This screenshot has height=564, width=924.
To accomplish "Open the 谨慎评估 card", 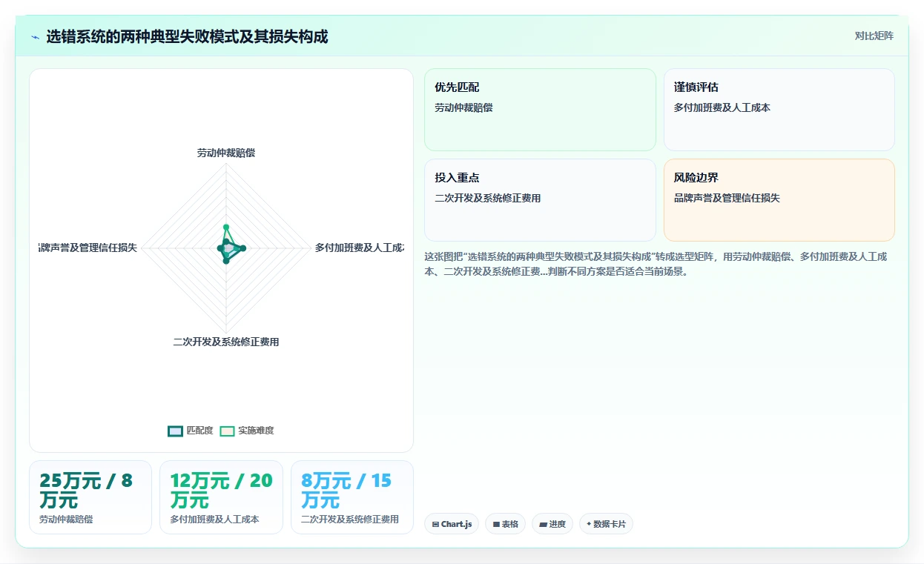I will coord(779,110).
